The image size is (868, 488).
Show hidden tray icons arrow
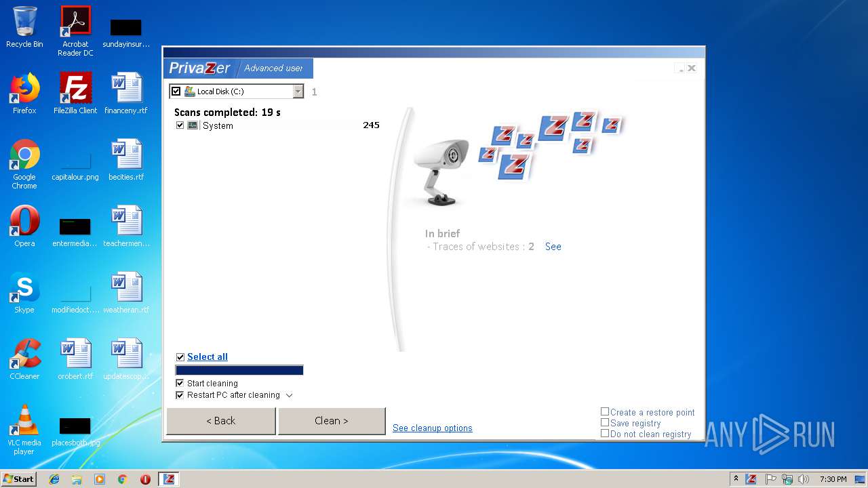736,479
